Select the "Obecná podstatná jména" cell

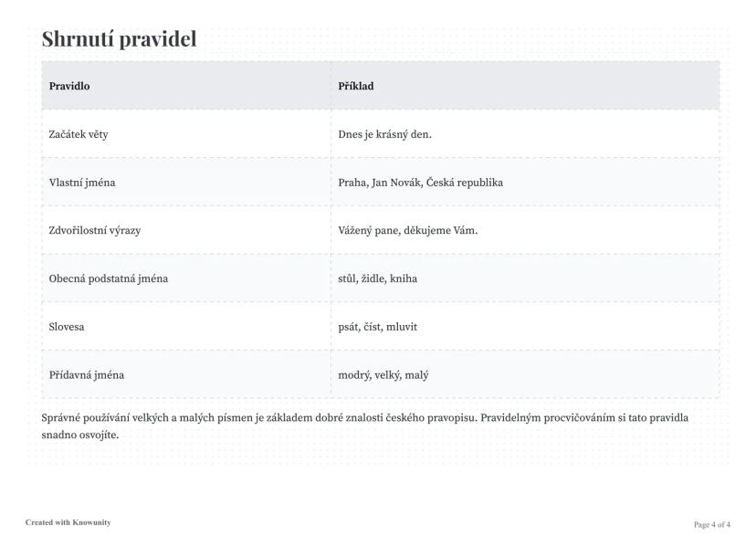(108, 278)
